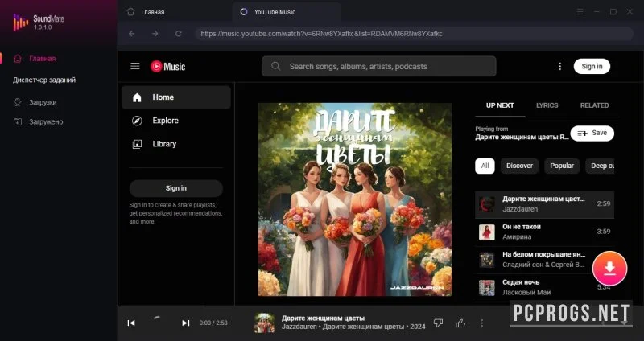644x341 pixels.
Task: Click the SoundMate logo icon
Action: (x=21, y=23)
